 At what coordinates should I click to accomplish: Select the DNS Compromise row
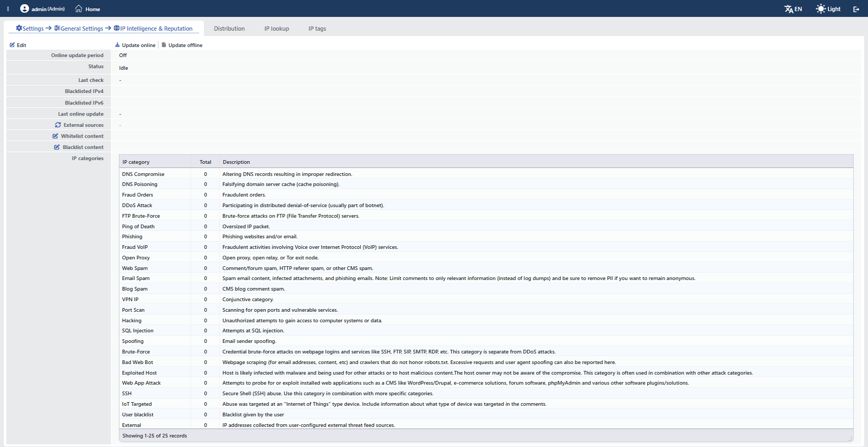486,174
